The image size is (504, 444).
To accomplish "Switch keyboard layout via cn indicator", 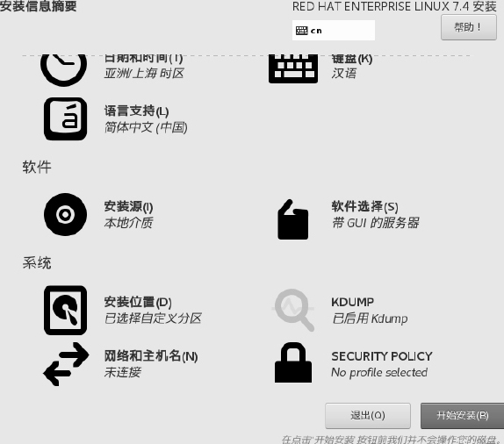I will pyautogui.click(x=334, y=30).
